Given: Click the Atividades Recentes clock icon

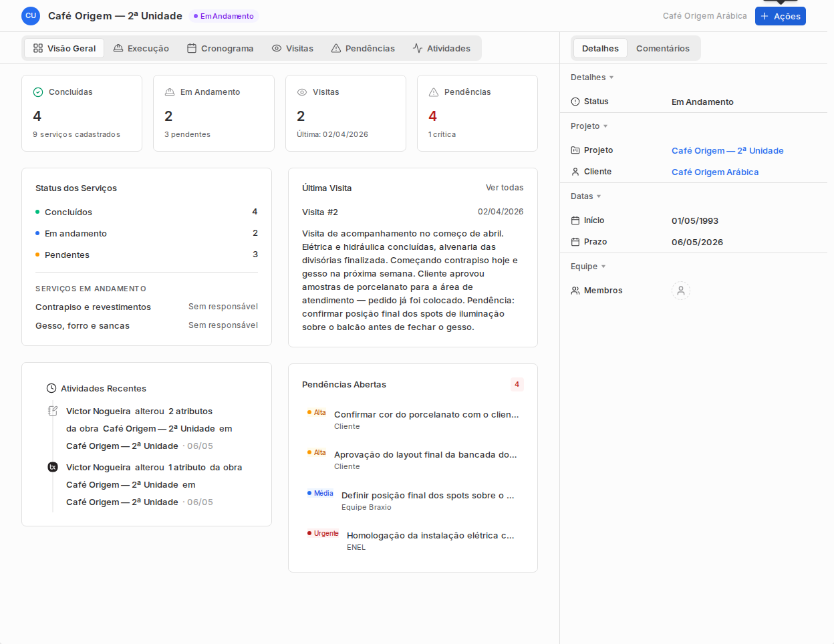Looking at the screenshot, I should pyautogui.click(x=51, y=388).
